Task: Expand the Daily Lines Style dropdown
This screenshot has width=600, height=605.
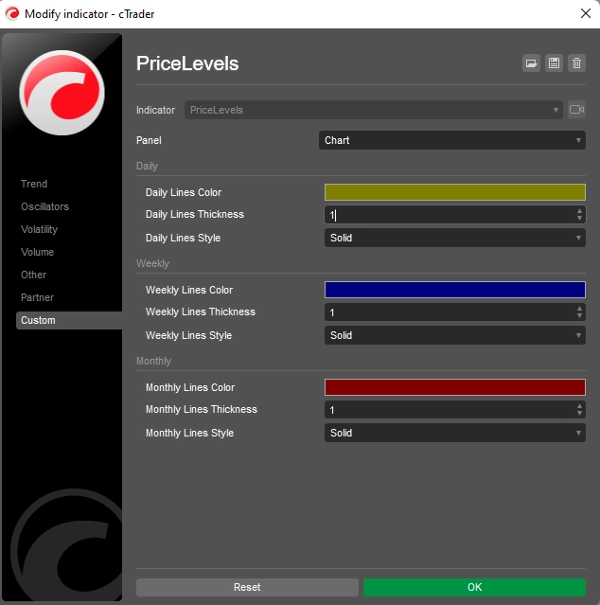Action: (x=454, y=238)
